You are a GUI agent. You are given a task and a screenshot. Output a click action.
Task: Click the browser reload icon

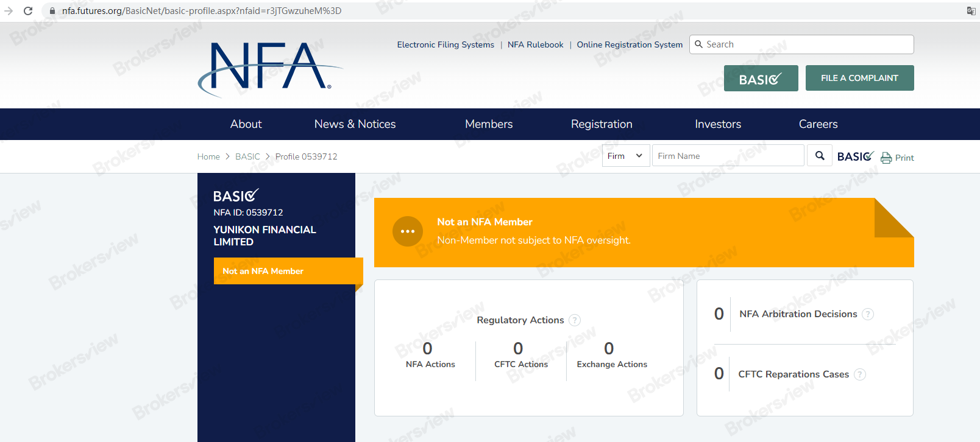click(x=28, y=11)
